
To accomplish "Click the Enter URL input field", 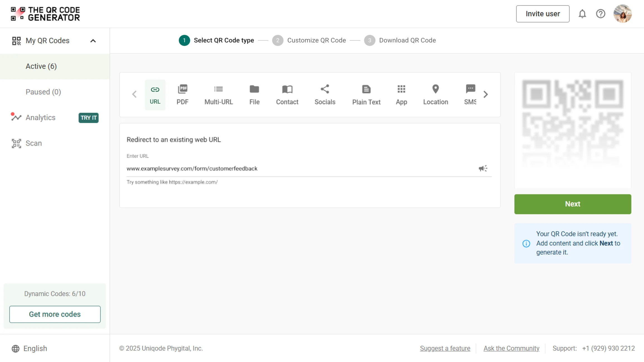I will pyautogui.click(x=301, y=168).
